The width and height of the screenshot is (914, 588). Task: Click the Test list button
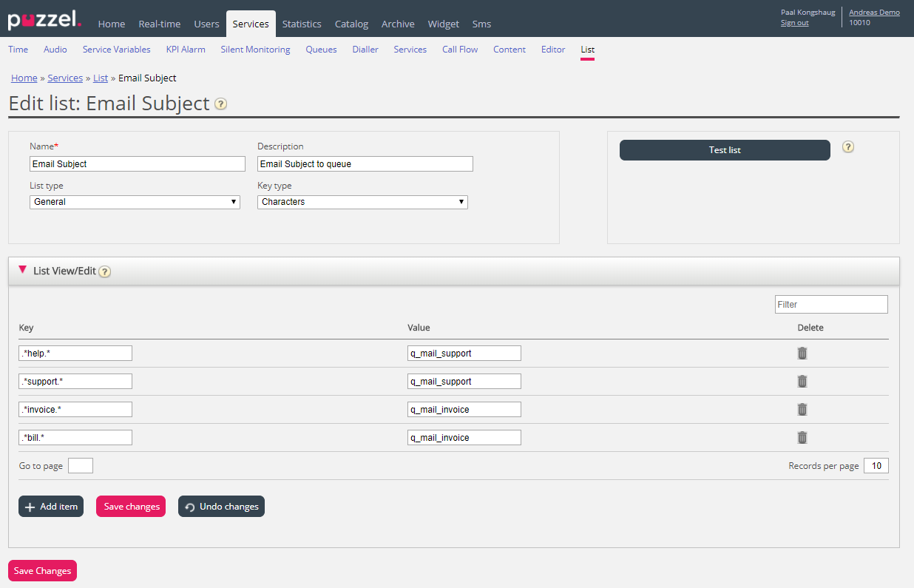point(724,150)
